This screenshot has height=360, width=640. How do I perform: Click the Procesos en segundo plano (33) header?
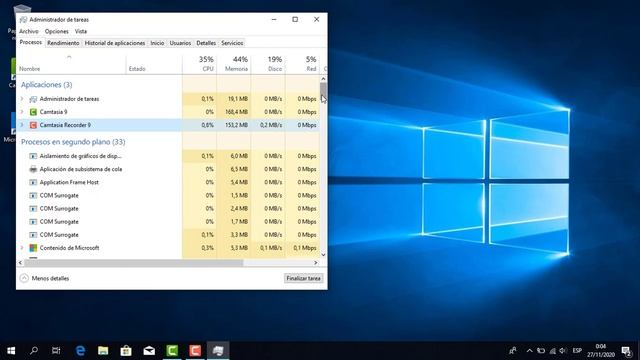click(x=73, y=142)
